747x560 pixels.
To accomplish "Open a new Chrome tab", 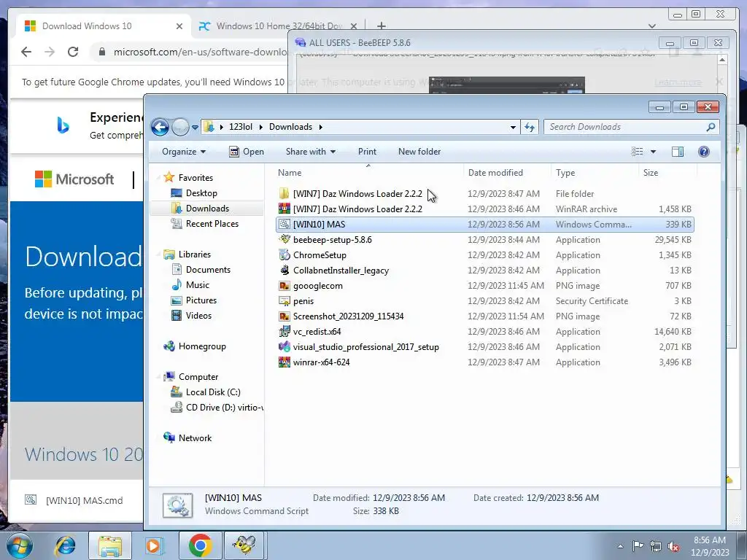I will pyautogui.click(x=381, y=26).
